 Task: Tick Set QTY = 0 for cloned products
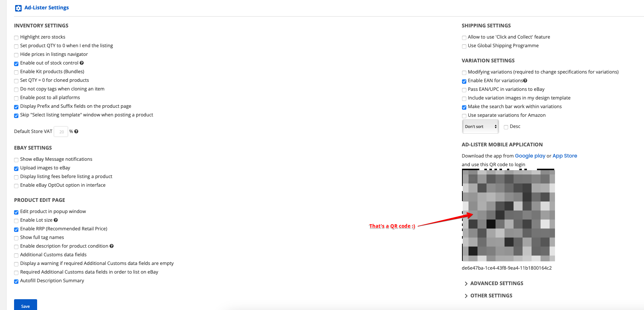click(16, 81)
